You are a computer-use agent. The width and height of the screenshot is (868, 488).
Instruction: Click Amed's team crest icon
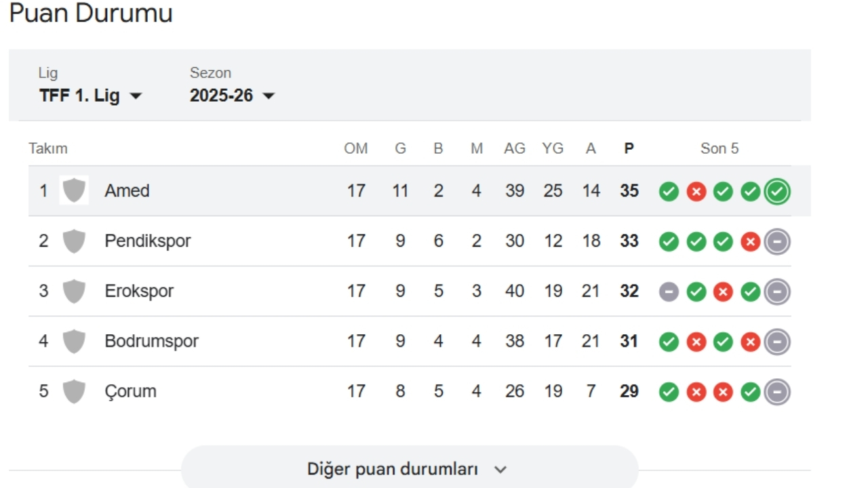coord(74,190)
